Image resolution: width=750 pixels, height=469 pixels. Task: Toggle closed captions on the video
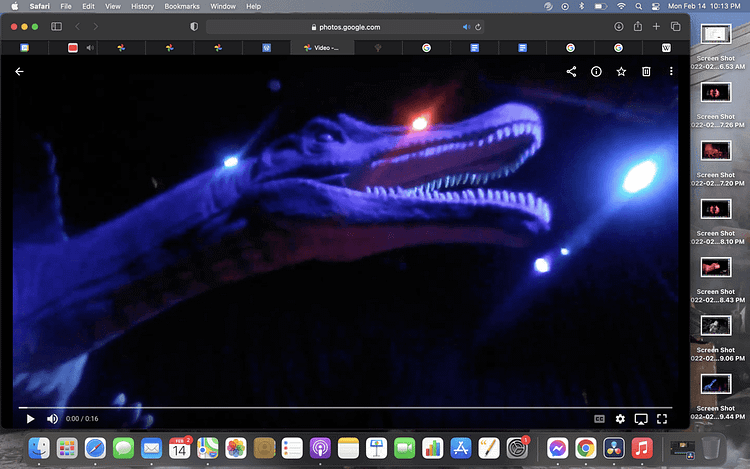tap(599, 419)
